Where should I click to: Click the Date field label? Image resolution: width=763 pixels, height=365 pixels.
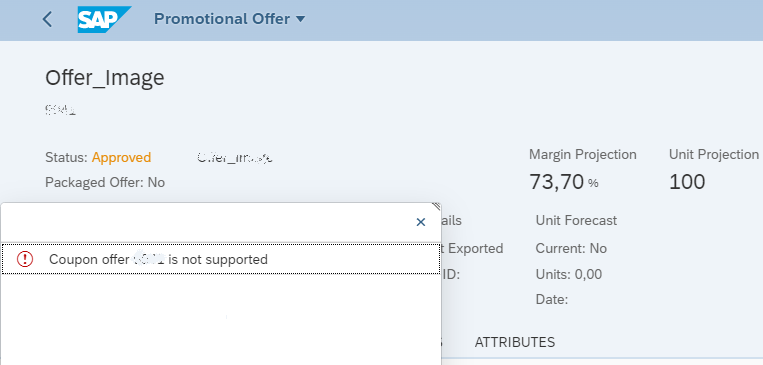tap(552, 299)
